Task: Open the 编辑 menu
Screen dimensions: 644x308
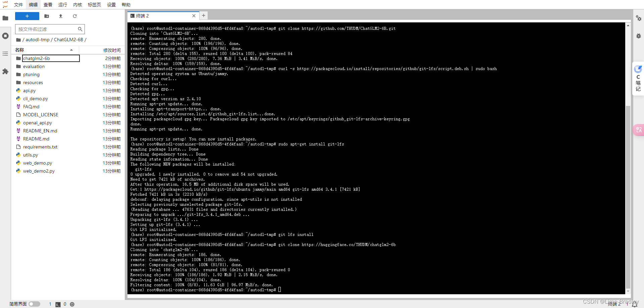Action: click(x=33, y=5)
